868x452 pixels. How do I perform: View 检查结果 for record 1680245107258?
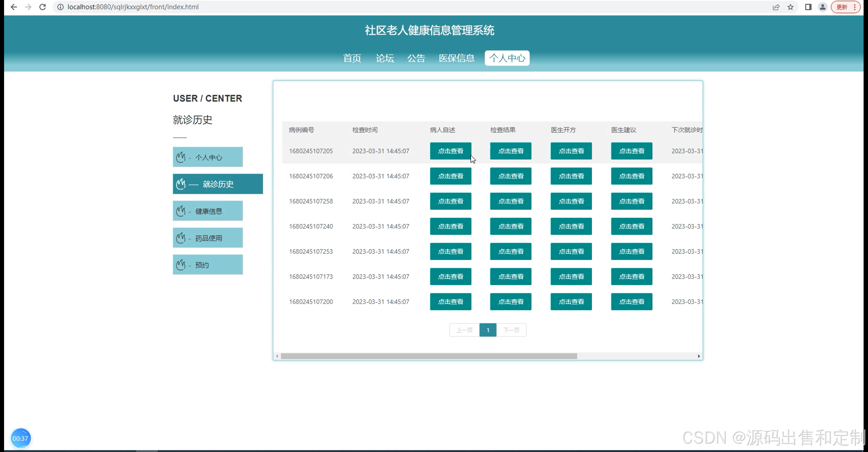(511, 201)
